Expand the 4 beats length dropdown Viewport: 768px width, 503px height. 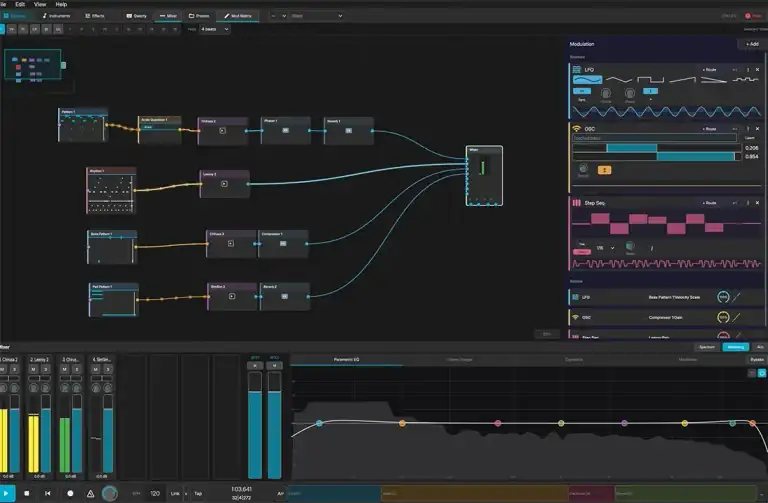click(215, 29)
